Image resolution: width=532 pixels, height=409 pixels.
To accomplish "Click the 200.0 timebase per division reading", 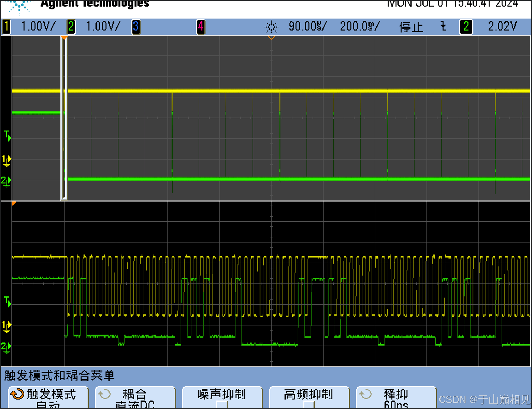I will [360, 26].
